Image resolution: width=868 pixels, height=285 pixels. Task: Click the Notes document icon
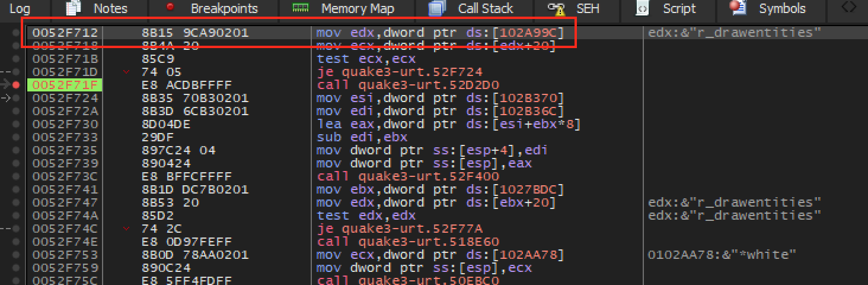click(72, 8)
